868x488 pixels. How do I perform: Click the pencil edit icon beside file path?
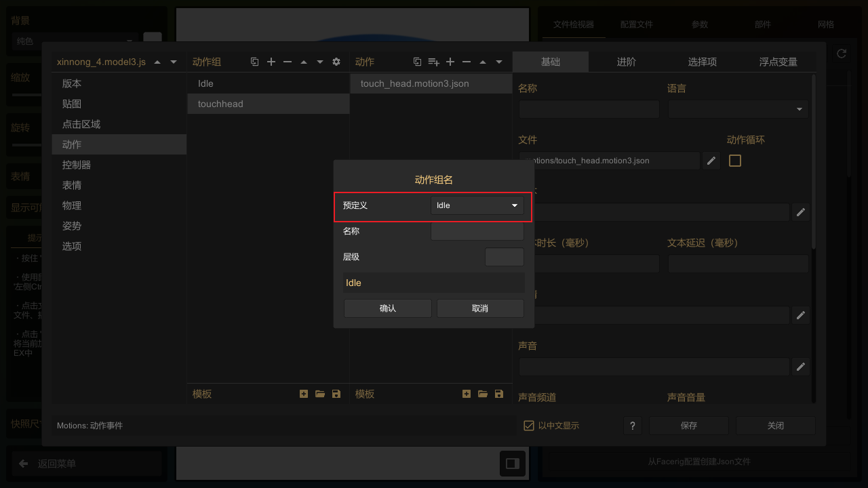pos(711,161)
